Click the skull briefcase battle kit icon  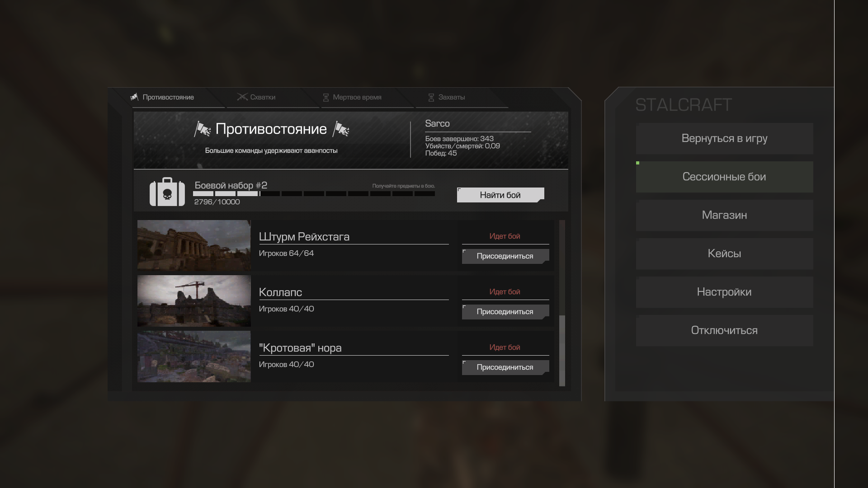[167, 192]
